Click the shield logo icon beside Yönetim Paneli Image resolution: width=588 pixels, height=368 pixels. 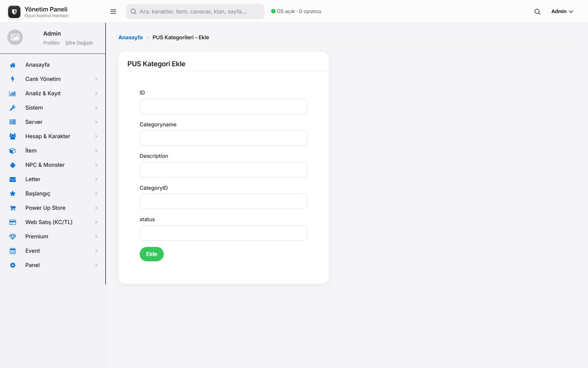[x=14, y=12]
